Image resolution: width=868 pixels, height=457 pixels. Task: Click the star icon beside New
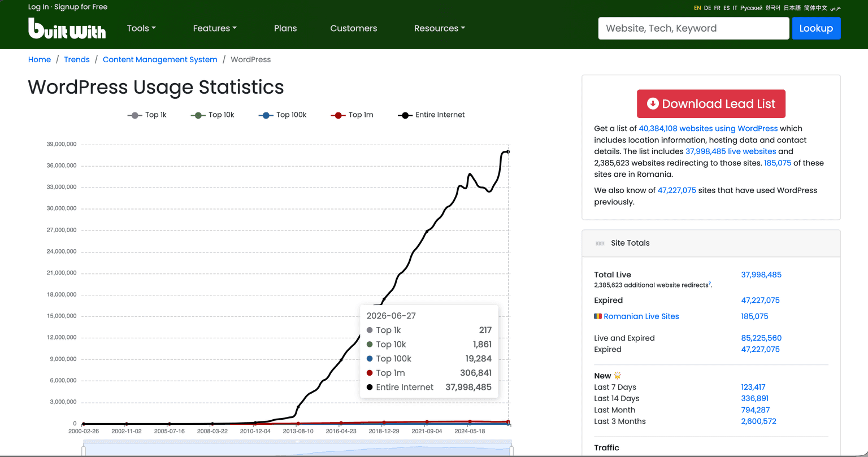[618, 376]
